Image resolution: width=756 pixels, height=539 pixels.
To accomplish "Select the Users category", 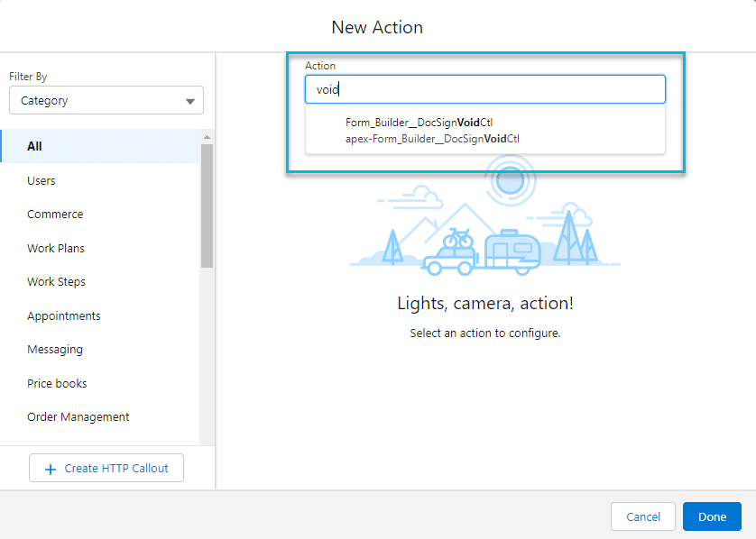I will pos(41,180).
